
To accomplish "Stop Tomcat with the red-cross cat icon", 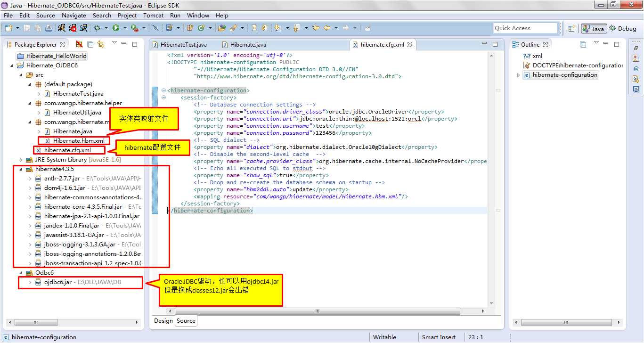I will click(x=73, y=28).
